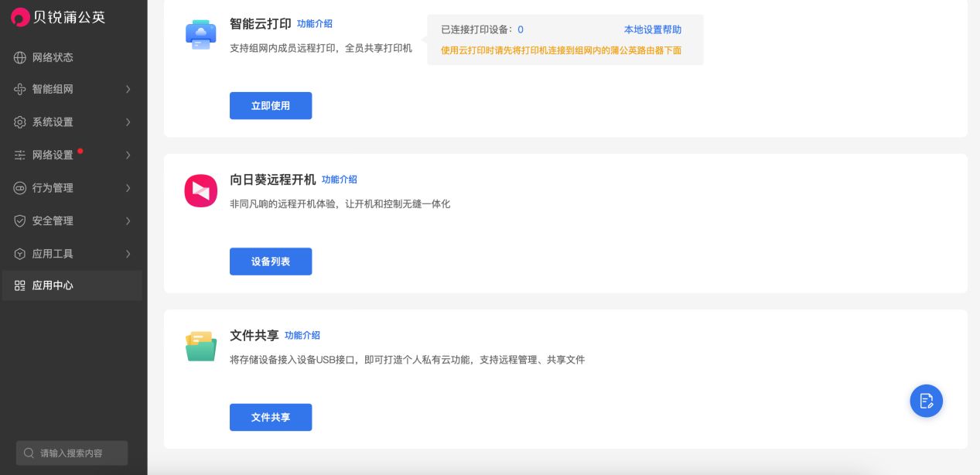Open the 本地设置帮助 link
The height and width of the screenshot is (475, 980).
click(x=653, y=29)
